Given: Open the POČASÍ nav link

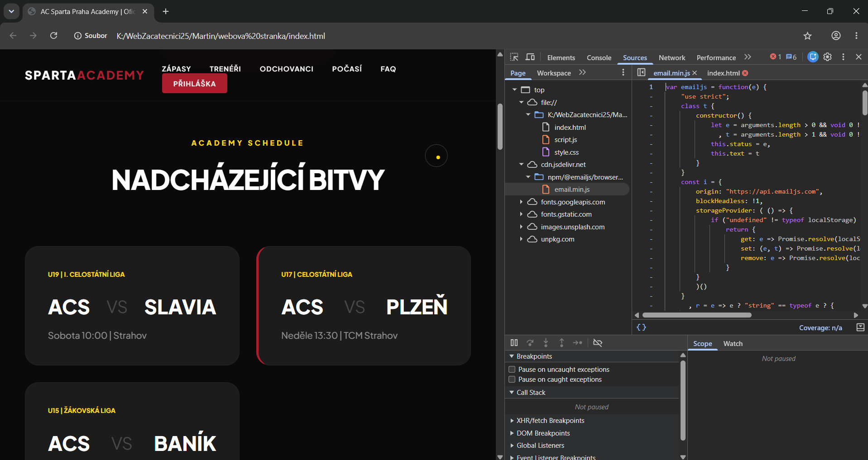Looking at the screenshot, I should click(x=347, y=69).
